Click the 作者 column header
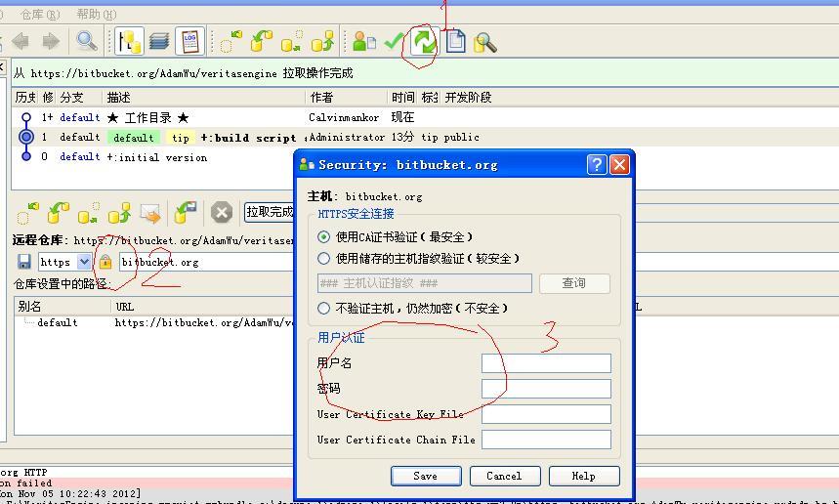The height and width of the screenshot is (504, 839). point(346,97)
